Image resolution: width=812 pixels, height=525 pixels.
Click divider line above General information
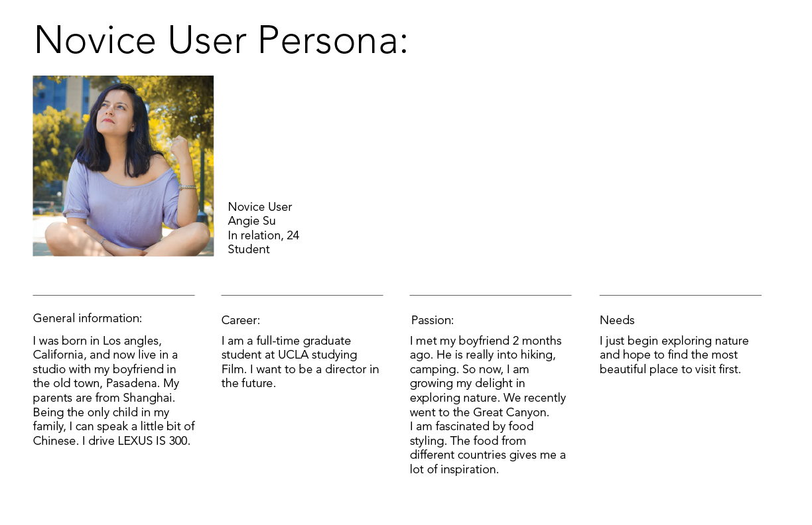pos(113,295)
